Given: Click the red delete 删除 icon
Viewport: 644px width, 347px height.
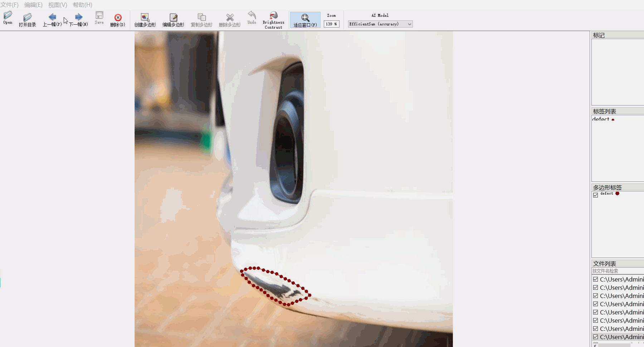Looking at the screenshot, I should pyautogui.click(x=118, y=20).
